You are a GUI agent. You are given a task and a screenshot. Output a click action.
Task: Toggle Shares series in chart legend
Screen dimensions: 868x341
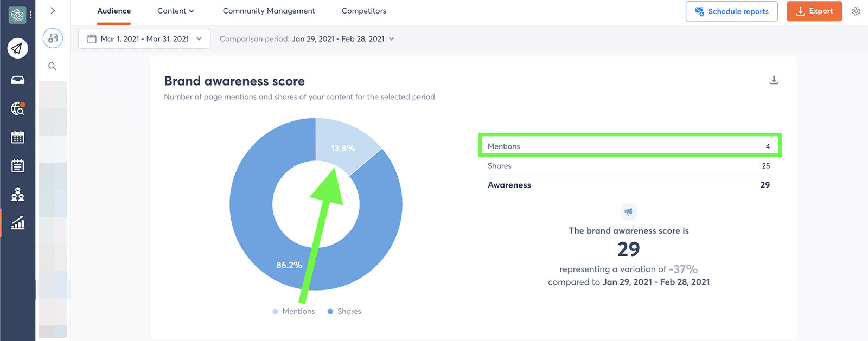344,311
